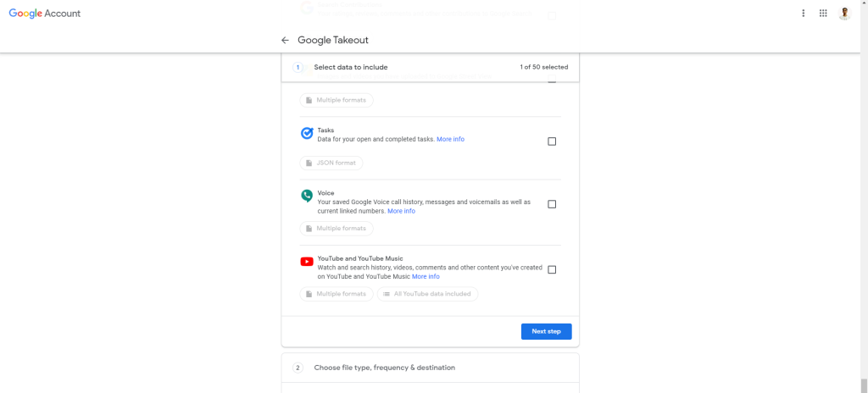Click the 1 of 50 selected text
Screen dimensions: 868x393
tap(543, 68)
